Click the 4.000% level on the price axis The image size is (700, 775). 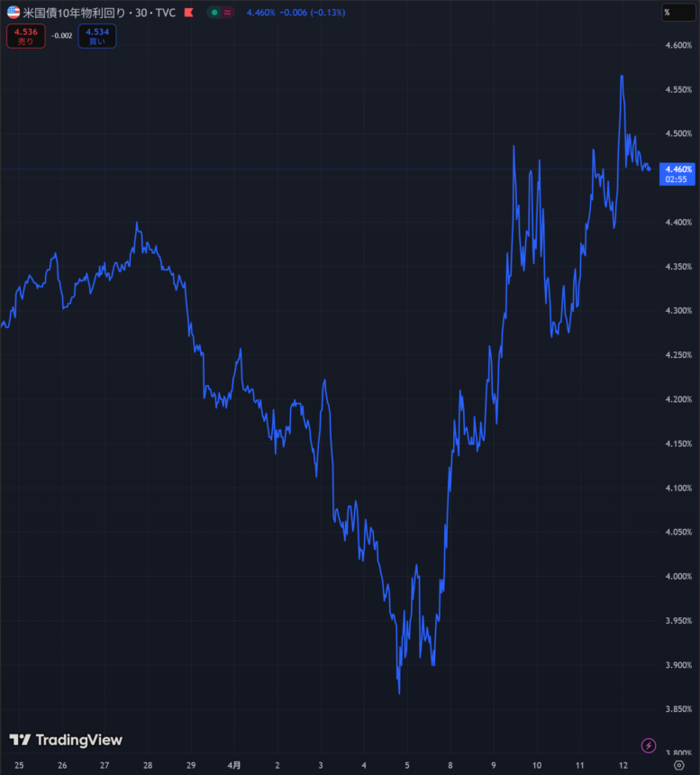(x=677, y=577)
